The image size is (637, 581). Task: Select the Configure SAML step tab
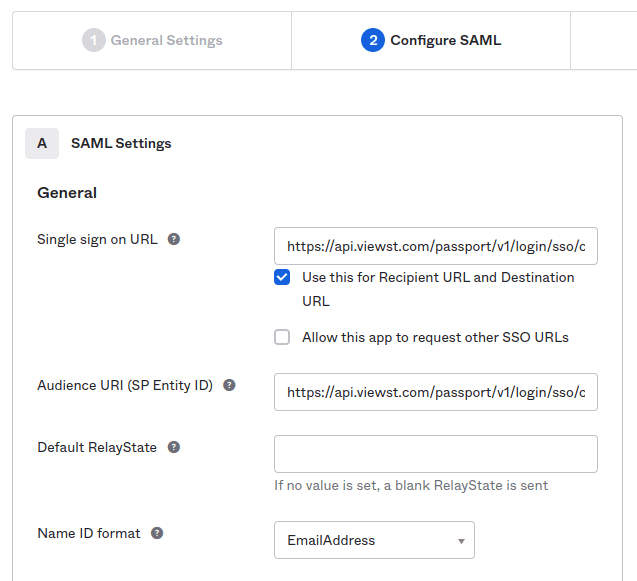(431, 41)
